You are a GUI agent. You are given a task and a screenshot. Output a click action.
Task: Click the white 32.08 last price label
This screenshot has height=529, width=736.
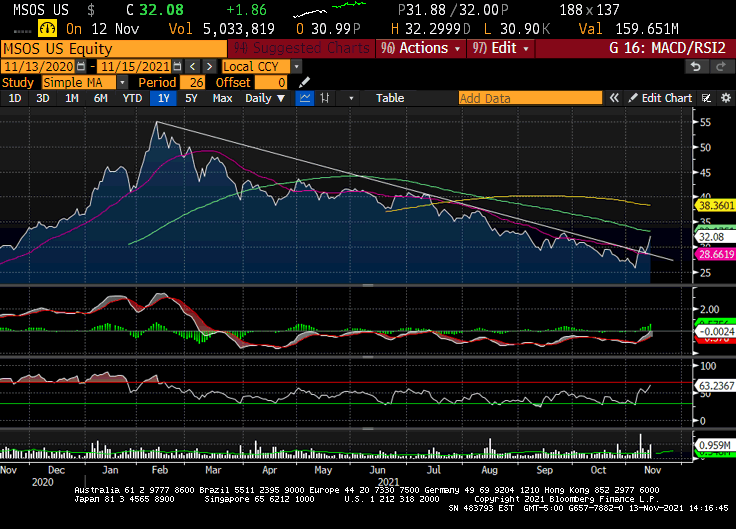(x=714, y=237)
